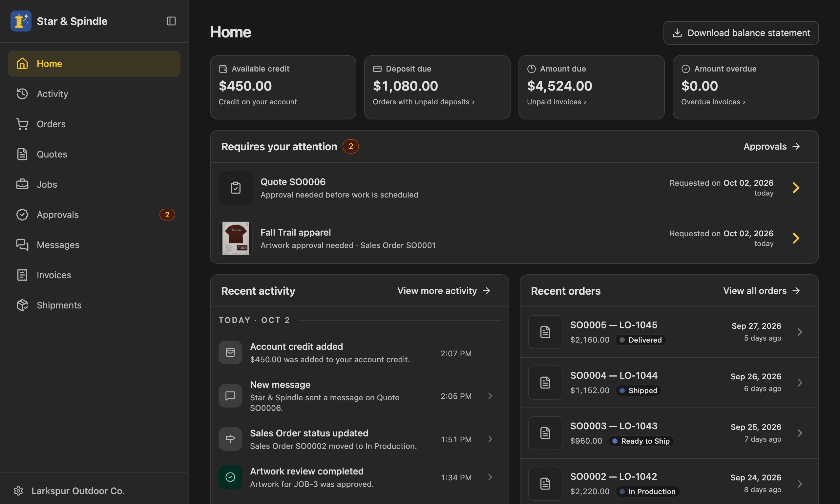Viewport: 840px width, 504px height.
Task: Click SO0005 — LO-1045 document icon
Action: [545, 332]
